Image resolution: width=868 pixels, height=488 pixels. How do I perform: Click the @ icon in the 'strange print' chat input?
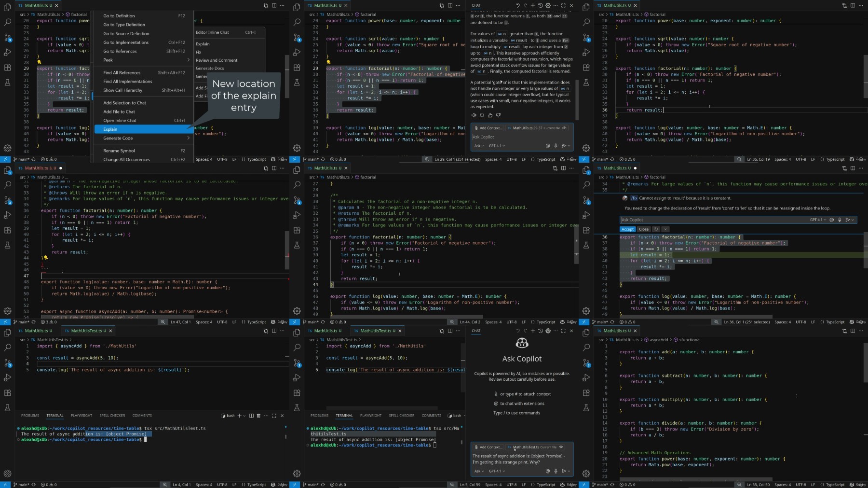(547, 471)
